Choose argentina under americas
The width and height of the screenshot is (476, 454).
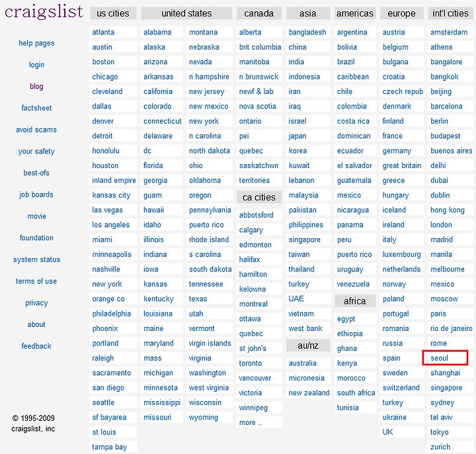[x=352, y=32]
